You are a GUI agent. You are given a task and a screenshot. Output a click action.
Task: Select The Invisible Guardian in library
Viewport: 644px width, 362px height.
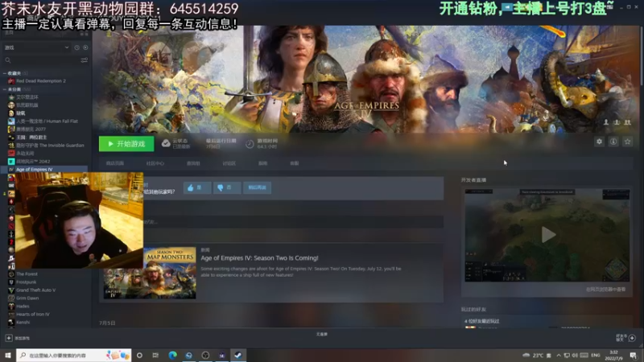tap(50, 146)
